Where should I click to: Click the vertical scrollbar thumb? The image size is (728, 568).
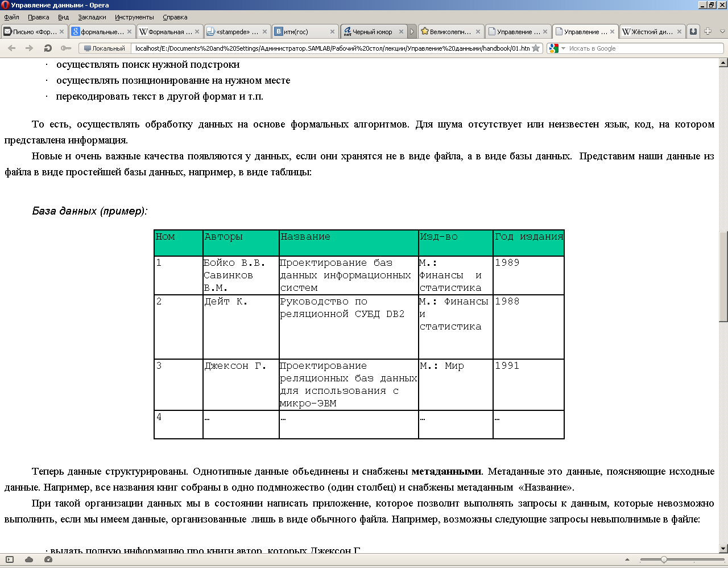click(723, 277)
